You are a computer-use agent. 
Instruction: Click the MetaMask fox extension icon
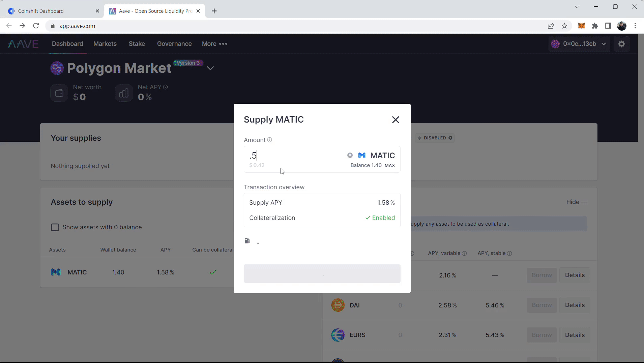581,26
